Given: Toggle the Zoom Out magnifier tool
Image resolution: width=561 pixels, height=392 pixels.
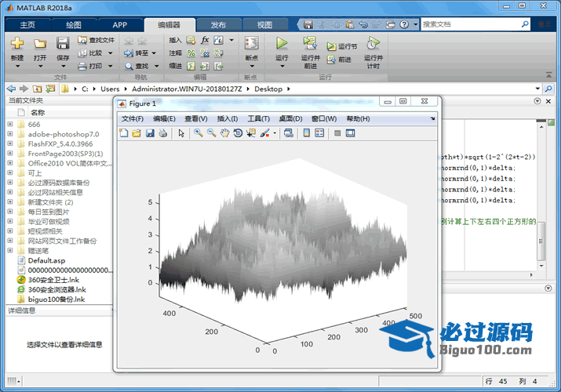Looking at the screenshot, I should point(211,133).
